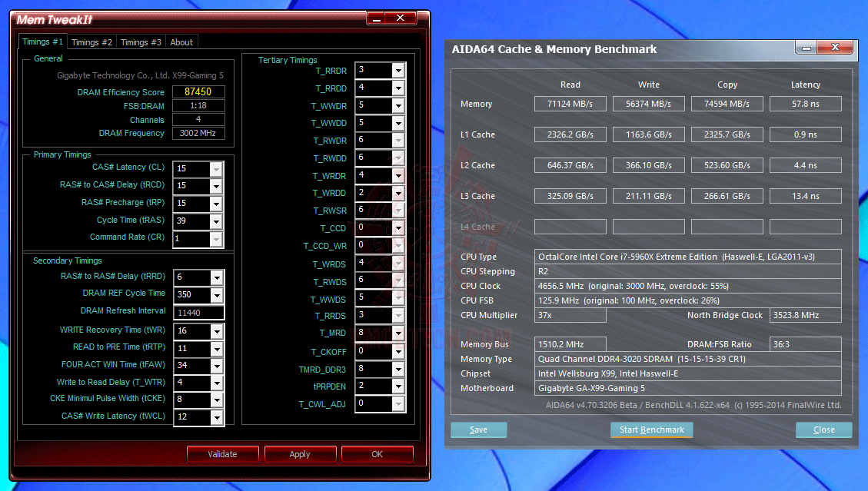Open the FOUR ACT WIN Time (tFAW) dropdown
868x491 pixels.
[217, 365]
